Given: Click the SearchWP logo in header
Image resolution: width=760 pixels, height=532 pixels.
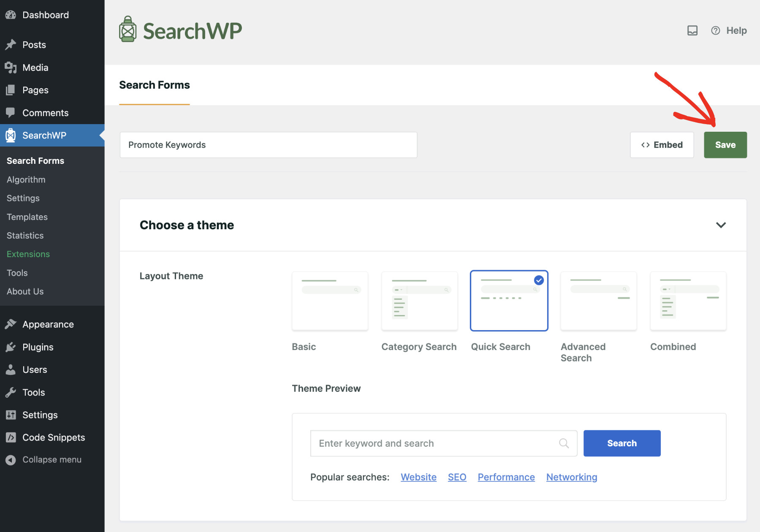Looking at the screenshot, I should pyautogui.click(x=180, y=30).
